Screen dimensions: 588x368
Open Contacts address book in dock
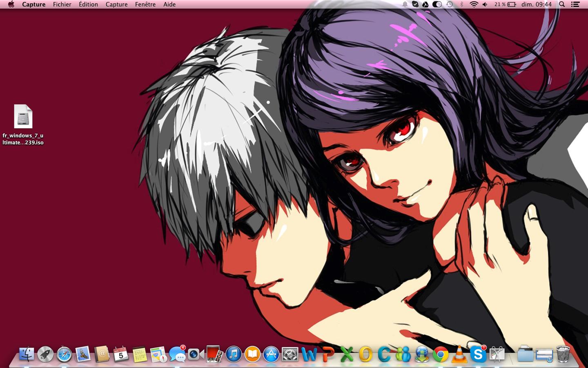tap(102, 354)
